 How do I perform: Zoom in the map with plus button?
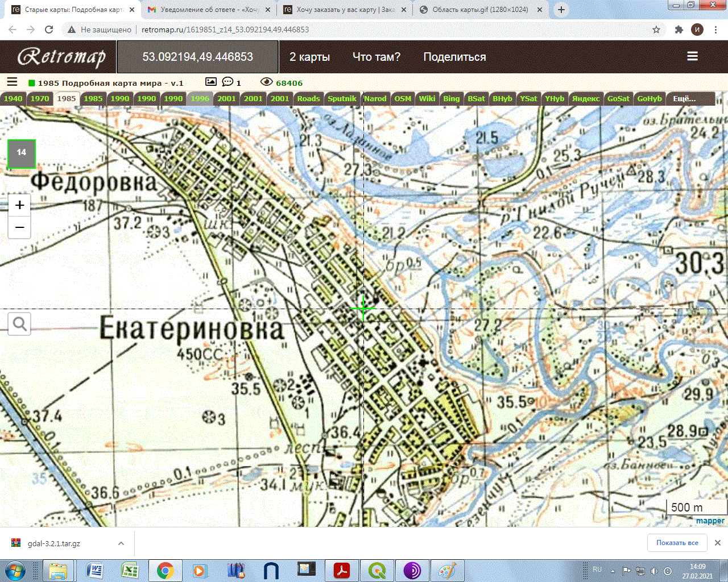click(19, 205)
